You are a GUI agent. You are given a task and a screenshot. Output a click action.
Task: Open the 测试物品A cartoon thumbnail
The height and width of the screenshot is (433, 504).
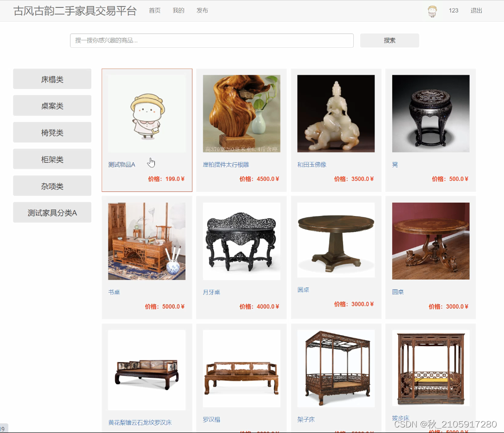tap(147, 114)
